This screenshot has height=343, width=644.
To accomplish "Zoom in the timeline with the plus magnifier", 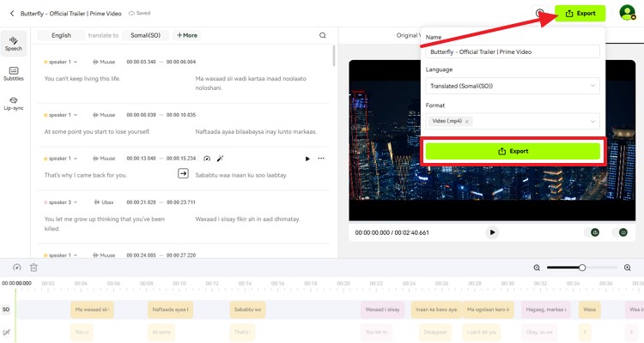I will coord(627,268).
